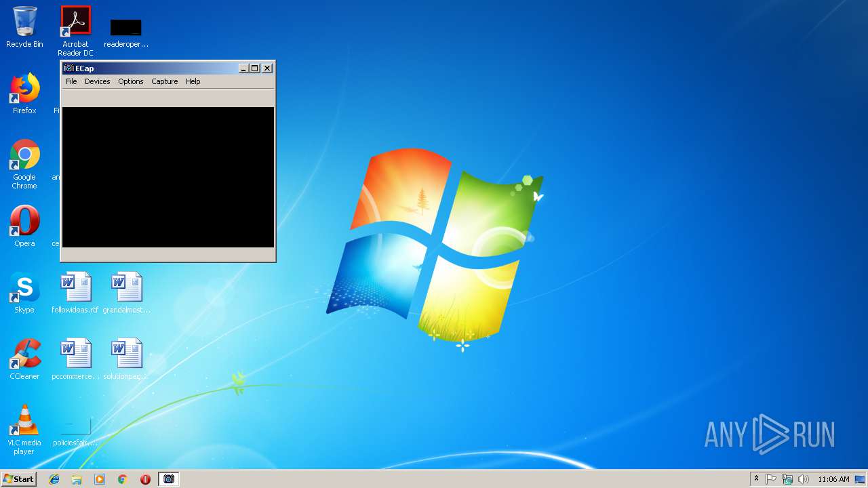The image size is (868, 488).
Task: Open the Options menu in ECap
Action: tap(130, 81)
